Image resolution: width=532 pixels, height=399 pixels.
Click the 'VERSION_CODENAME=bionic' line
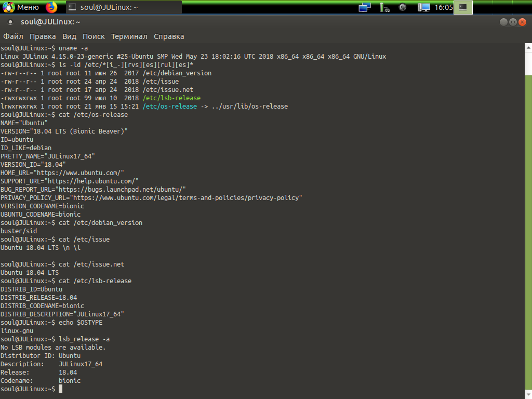coord(43,206)
